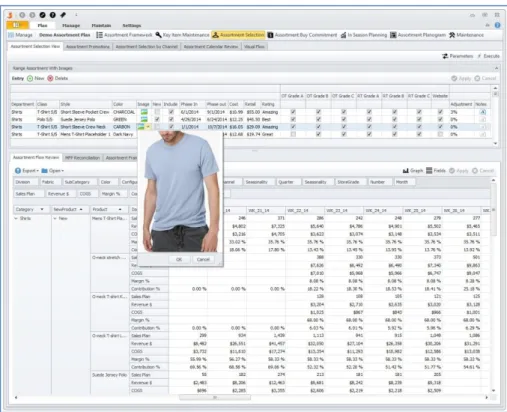Click orange app logo in title bar
Viewport: 507px width, 412px height.
point(10,15)
